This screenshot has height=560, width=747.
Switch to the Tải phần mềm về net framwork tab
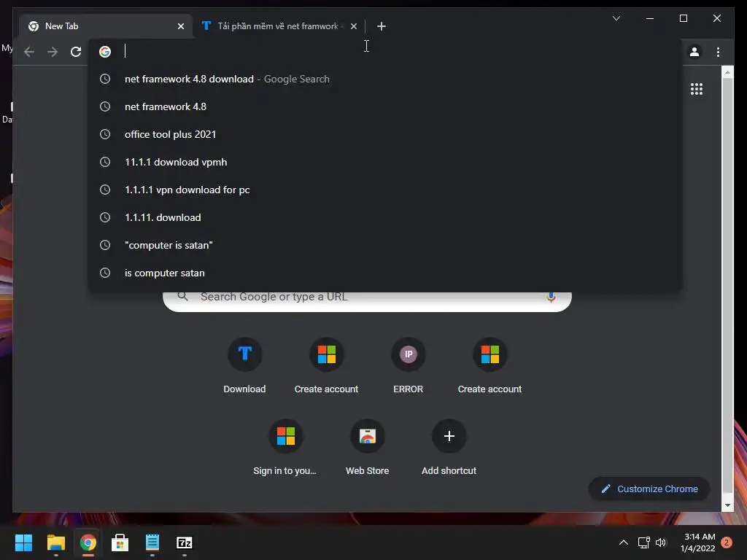[279, 26]
